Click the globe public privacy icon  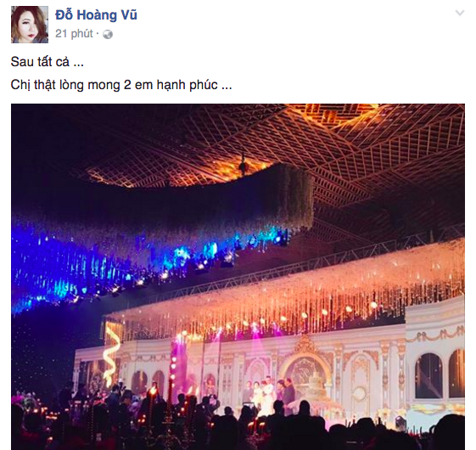point(108,34)
